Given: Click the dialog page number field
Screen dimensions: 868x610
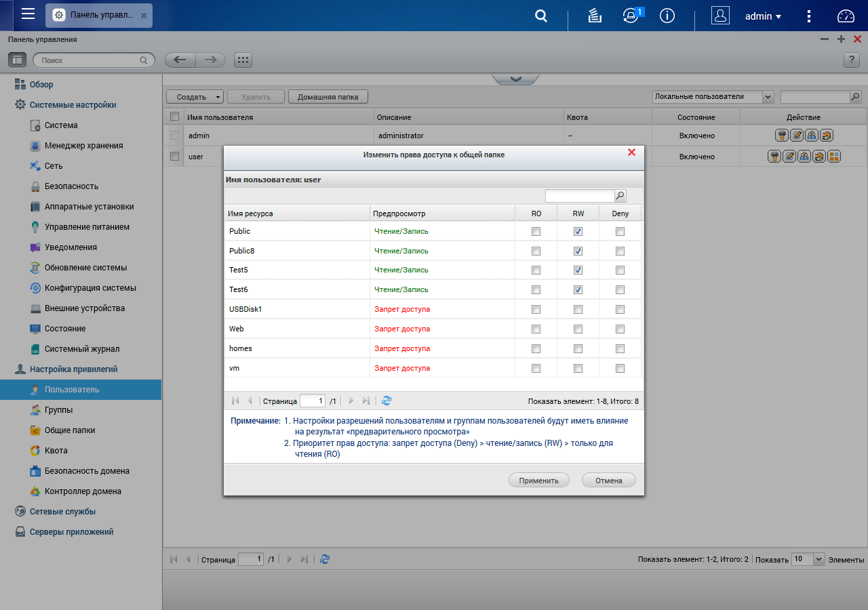Looking at the screenshot, I should coord(313,401).
